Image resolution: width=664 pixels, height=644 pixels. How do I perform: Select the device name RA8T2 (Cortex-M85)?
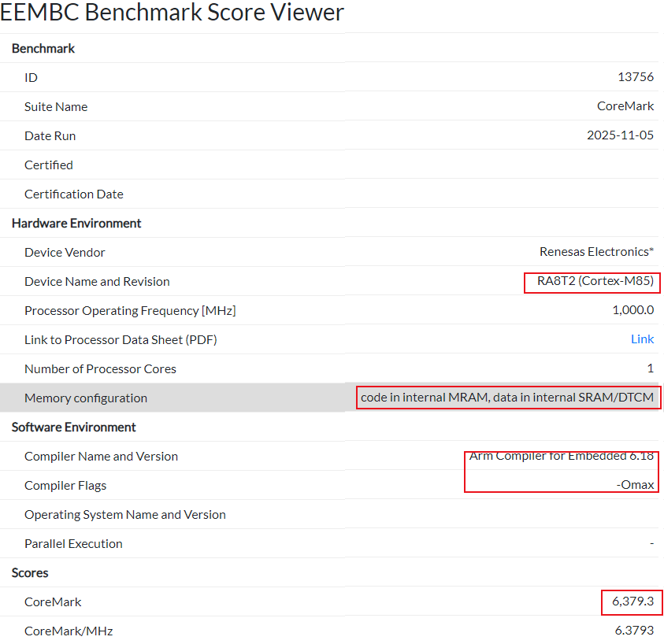pyautogui.click(x=595, y=281)
